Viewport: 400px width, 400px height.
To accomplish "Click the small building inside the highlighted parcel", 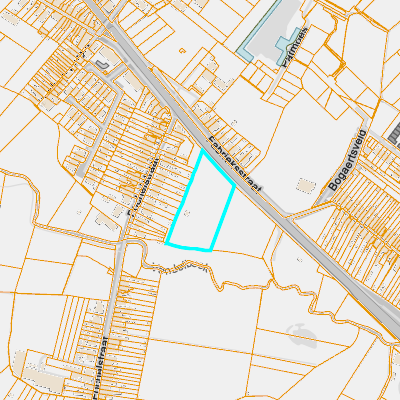I will coord(187,213).
